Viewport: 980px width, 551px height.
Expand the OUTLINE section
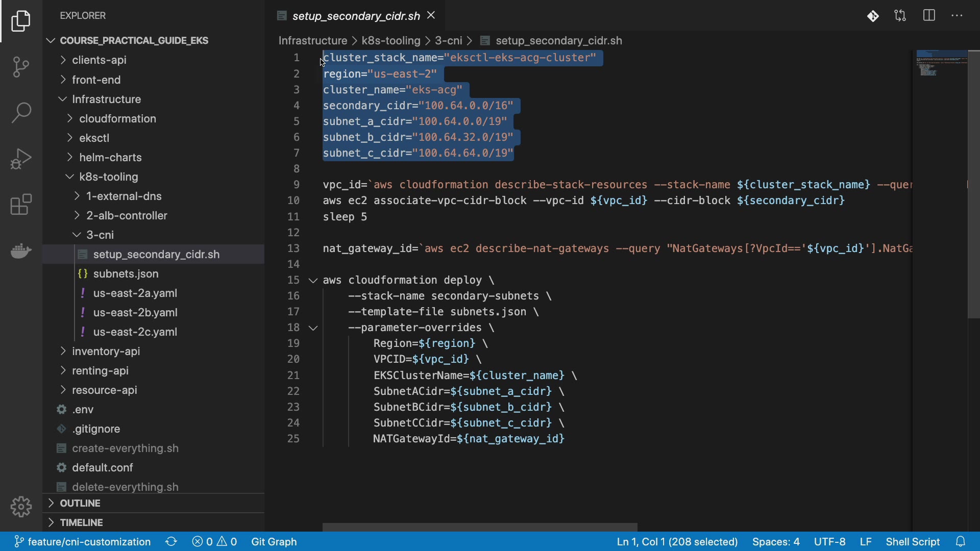[x=80, y=503]
